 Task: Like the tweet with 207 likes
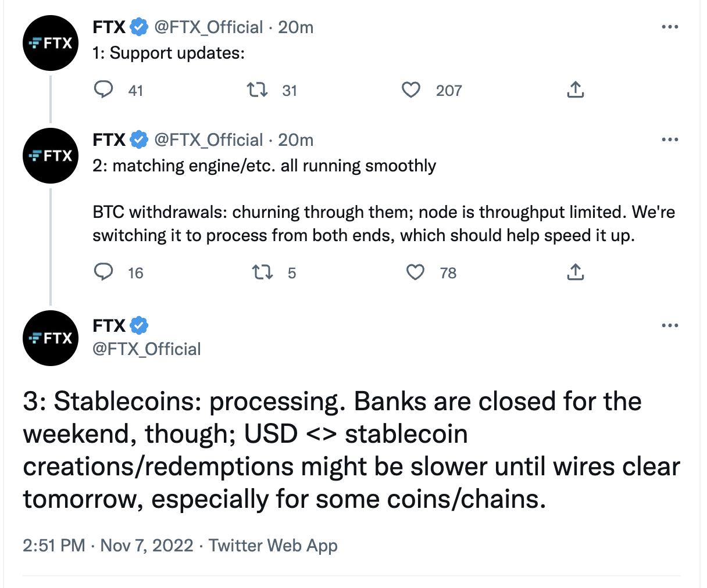click(x=410, y=90)
